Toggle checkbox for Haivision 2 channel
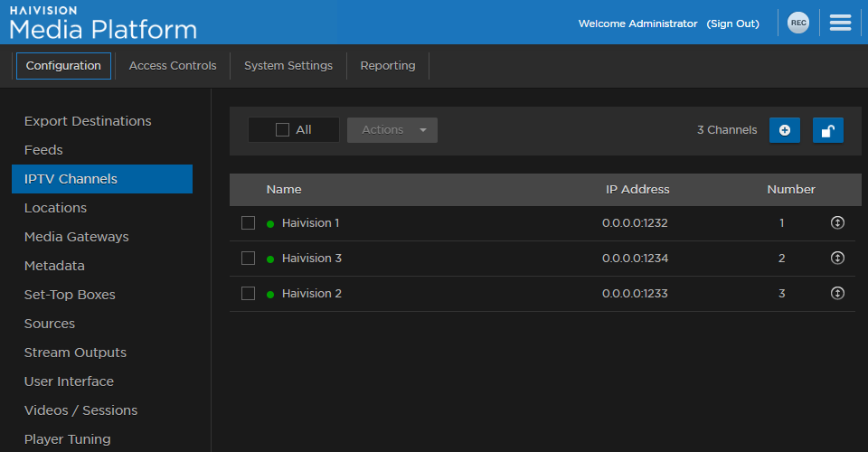Screen dimensions: 868x452 pos(248,294)
